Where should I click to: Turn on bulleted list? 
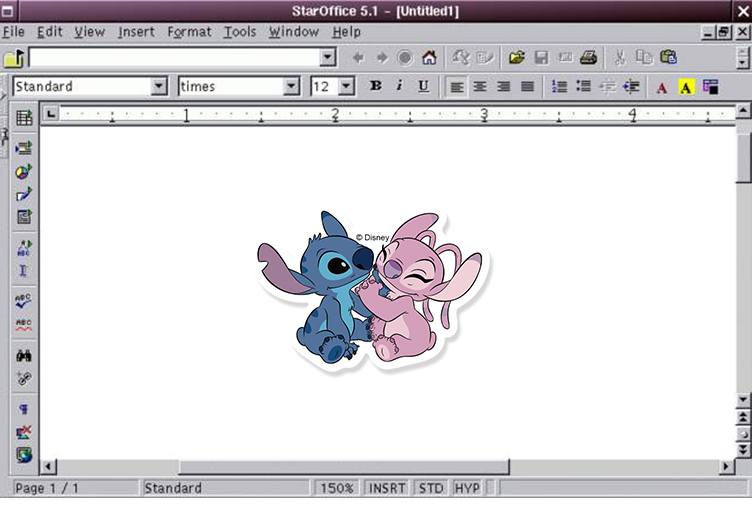pyautogui.click(x=583, y=87)
